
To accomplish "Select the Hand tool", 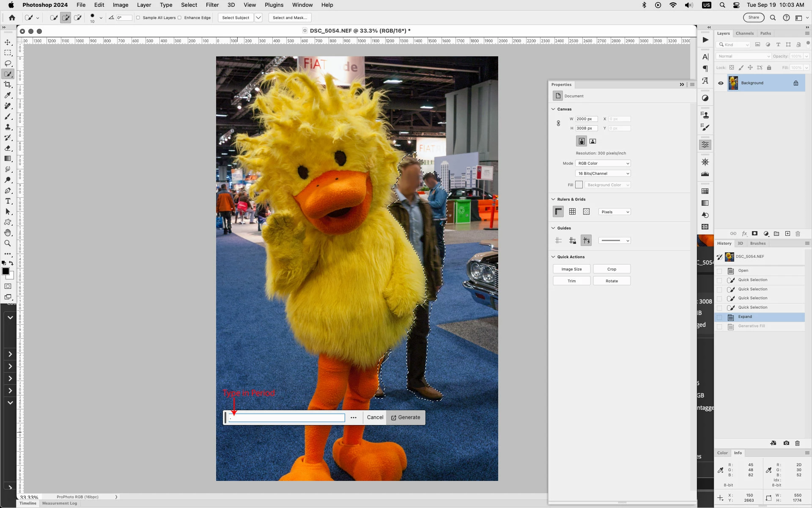I will click(x=8, y=233).
